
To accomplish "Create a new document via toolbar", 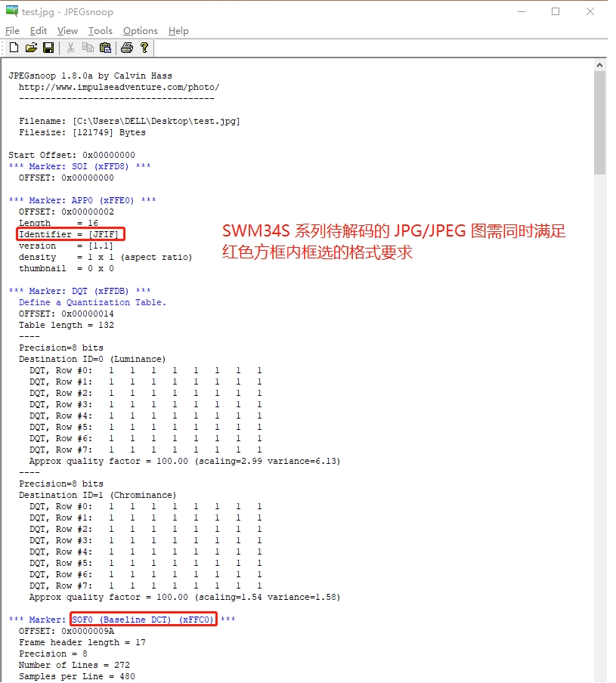I will pos(13,48).
